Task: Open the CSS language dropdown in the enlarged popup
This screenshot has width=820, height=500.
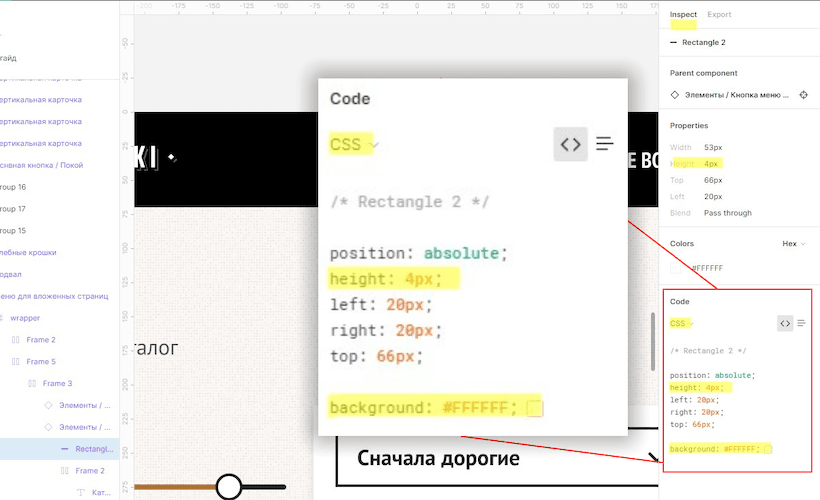Action: click(x=354, y=145)
